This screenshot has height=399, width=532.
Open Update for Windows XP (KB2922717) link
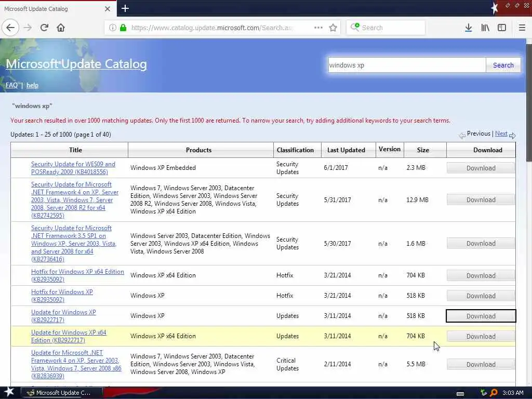tap(63, 316)
